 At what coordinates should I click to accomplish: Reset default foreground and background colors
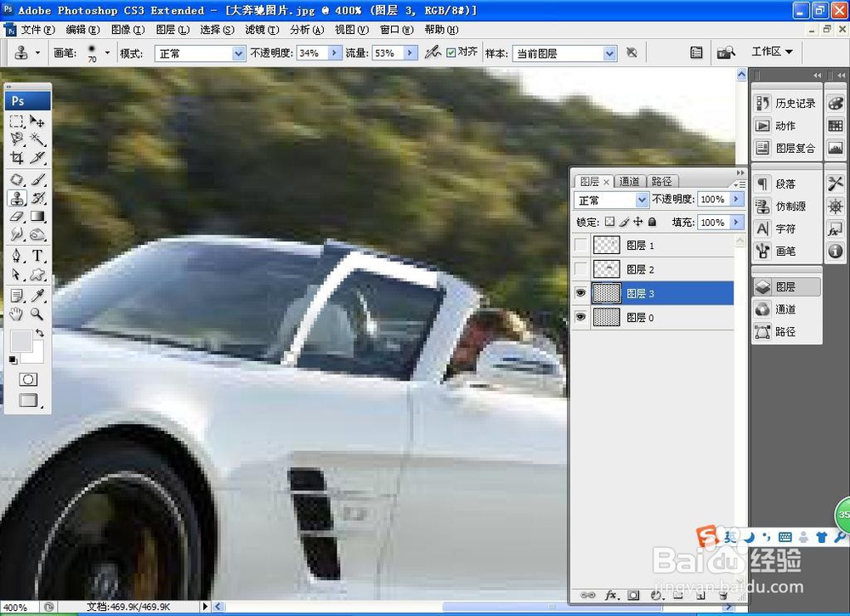pyautogui.click(x=13, y=360)
